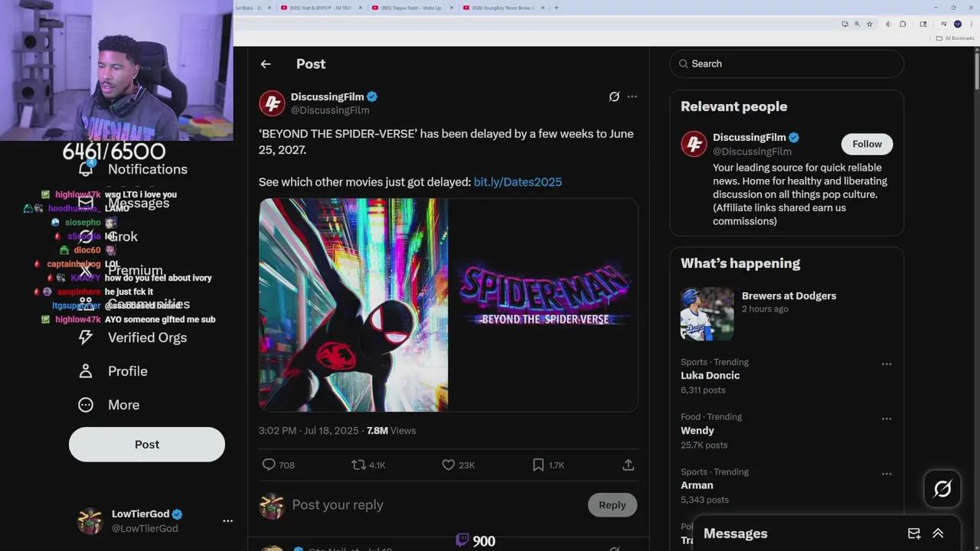Open the Wendy trending topic
The width and height of the screenshot is (980, 551).
(697, 431)
